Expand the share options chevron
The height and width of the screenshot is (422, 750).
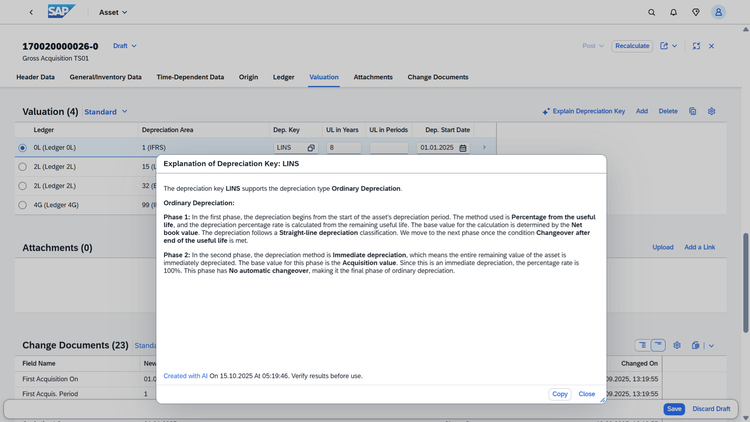[x=674, y=46]
